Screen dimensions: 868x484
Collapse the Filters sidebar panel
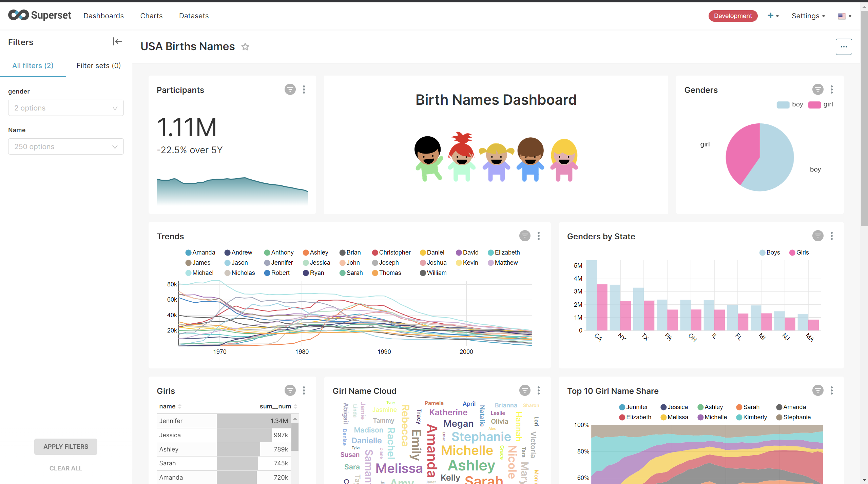[x=117, y=41]
